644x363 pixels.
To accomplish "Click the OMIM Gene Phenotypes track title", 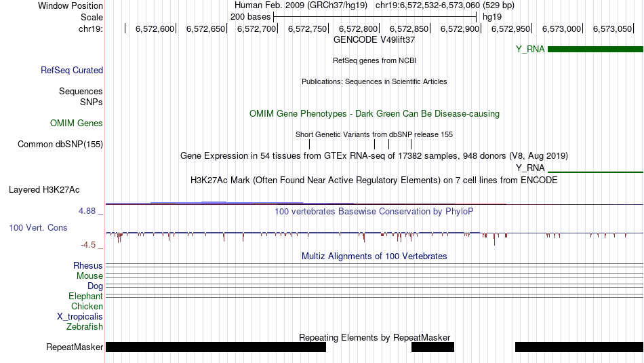I will tap(374, 114).
